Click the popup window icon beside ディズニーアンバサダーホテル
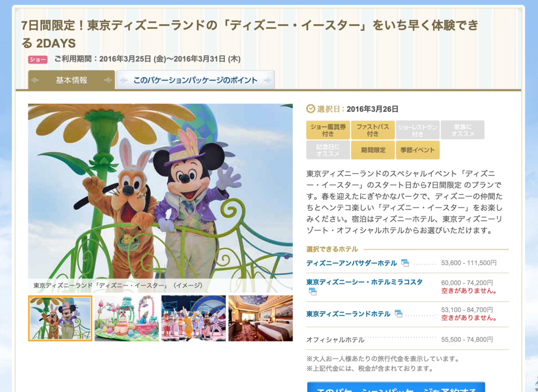This screenshot has height=392, width=538. (x=405, y=263)
